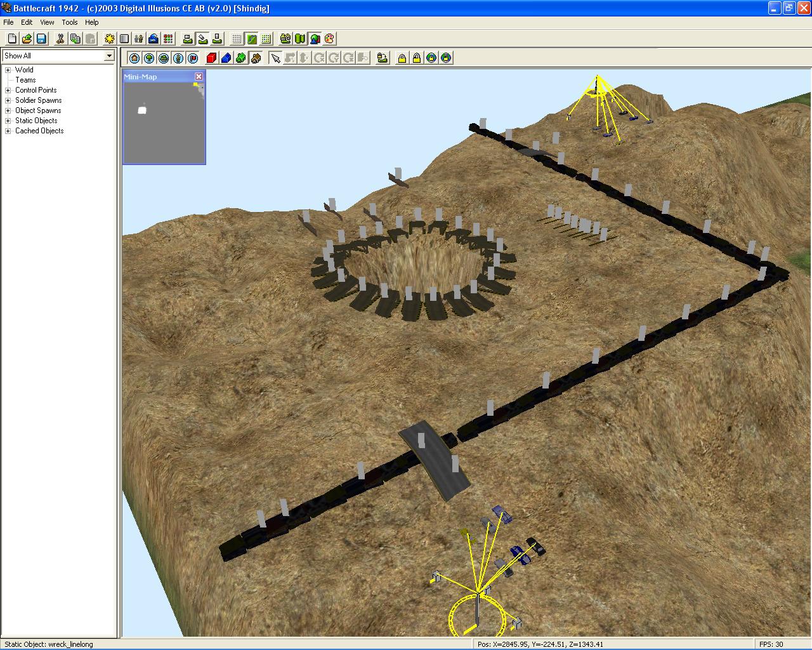812x650 pixels.
Task: Toggle the house filter round icon
Action: (134, 58)
